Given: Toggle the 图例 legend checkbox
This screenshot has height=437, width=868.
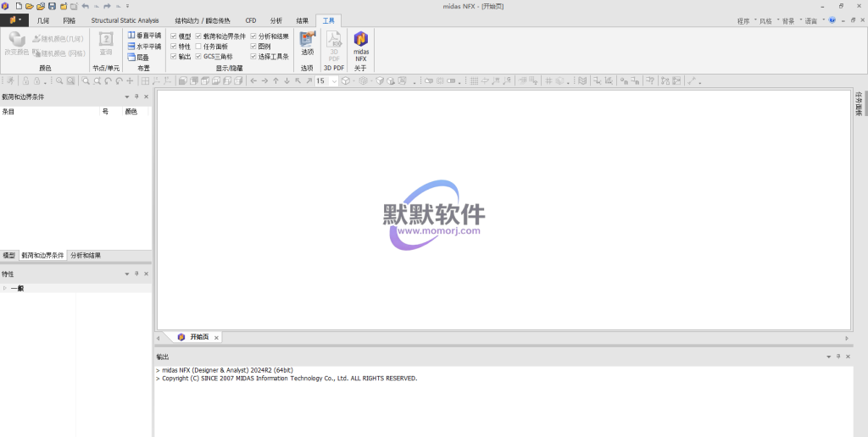Looking at the screenshot, I should (x=253, y=47).
